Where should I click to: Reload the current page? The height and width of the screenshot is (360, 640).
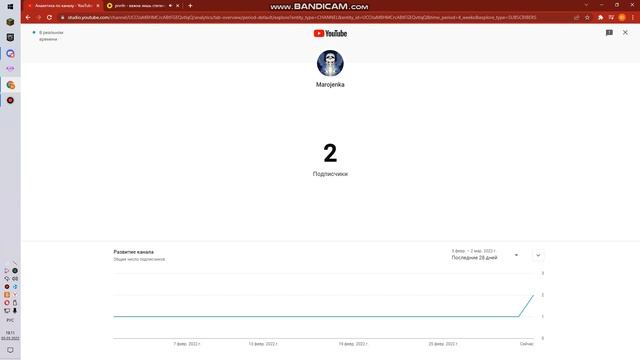(49, 18)
